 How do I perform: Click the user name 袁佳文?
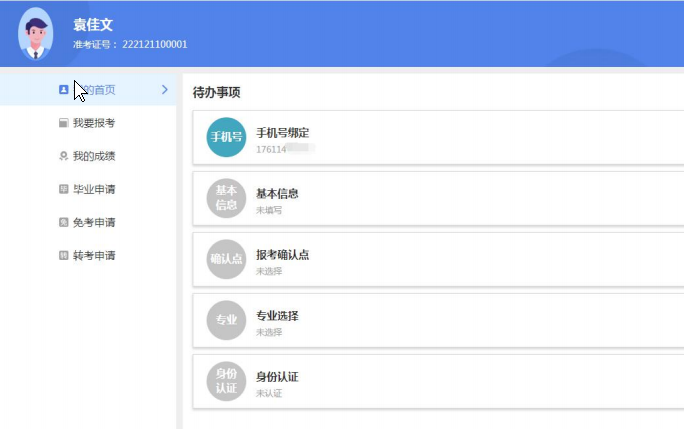93,24
